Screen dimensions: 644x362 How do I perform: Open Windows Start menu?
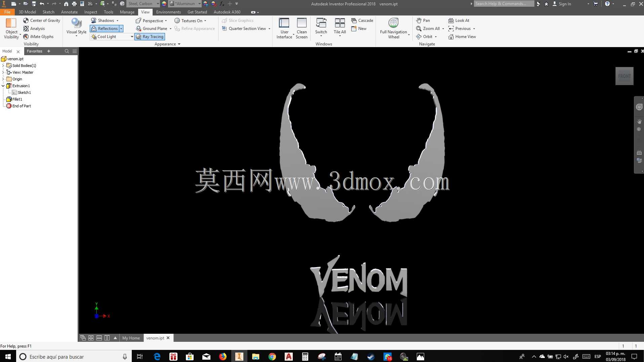point(8,356)
